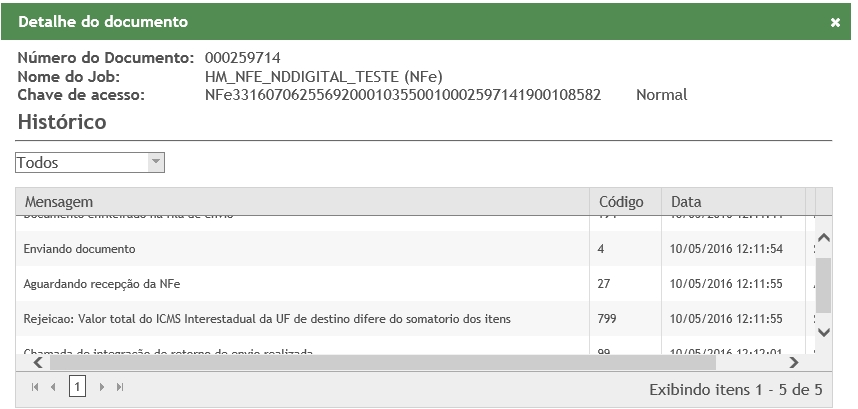This screenshot has height=409, width=858.
Task: Go to previous page arrow
Action: tap(54, 387)
